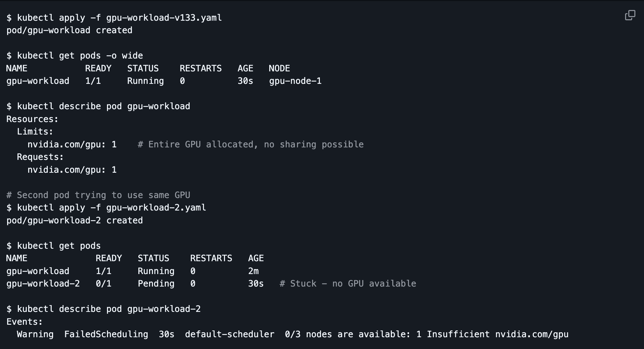644x349 pixels.
Task: Click the gpu-workload-v133.yaml filename
Action: (164, 18)
